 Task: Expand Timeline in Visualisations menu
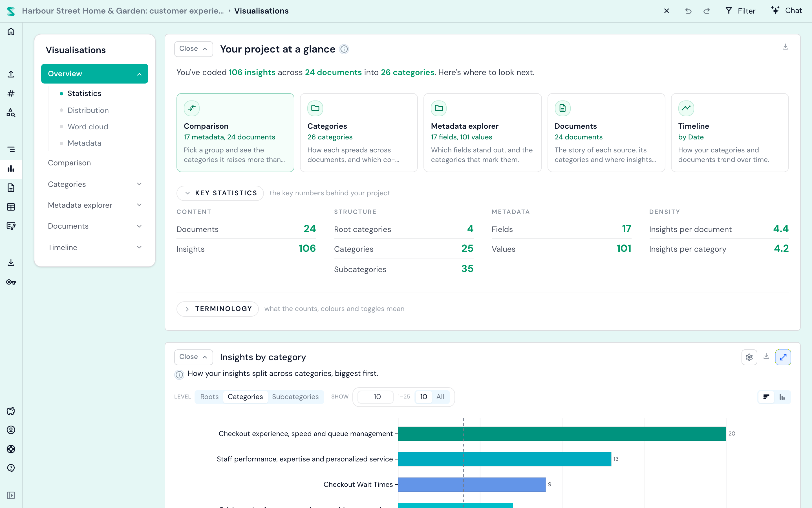click(x=95, y=247)
